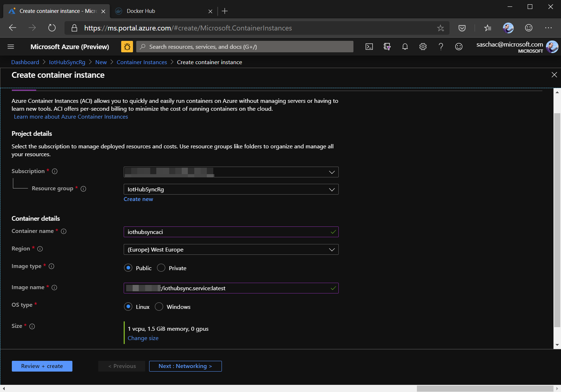Refresh the browser page
561x392 pixels.
(52, 28)
